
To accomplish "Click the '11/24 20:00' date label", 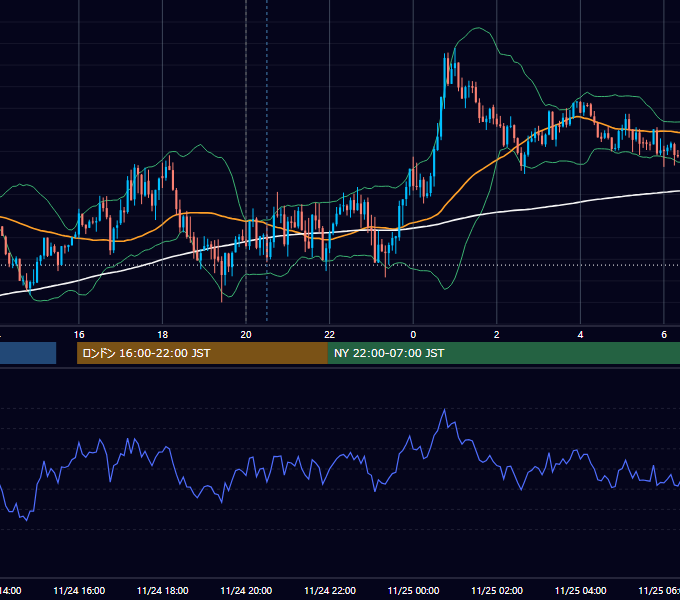I will 246,591.
